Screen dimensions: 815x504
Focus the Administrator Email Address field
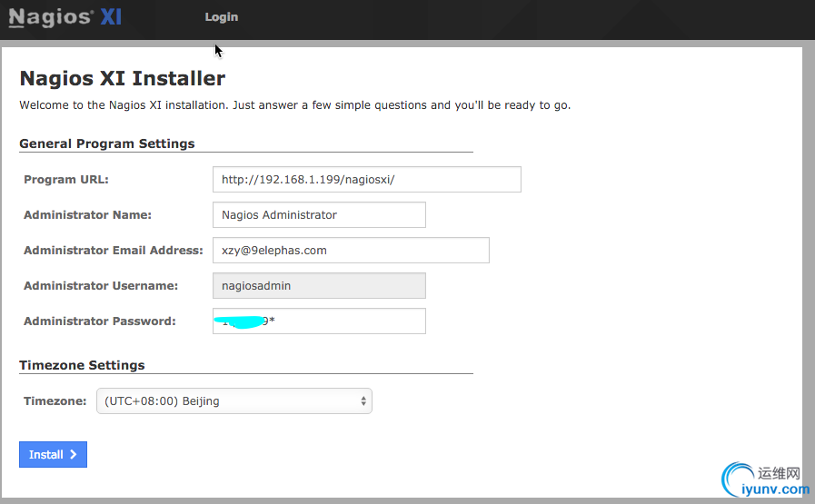pos(351,250)
